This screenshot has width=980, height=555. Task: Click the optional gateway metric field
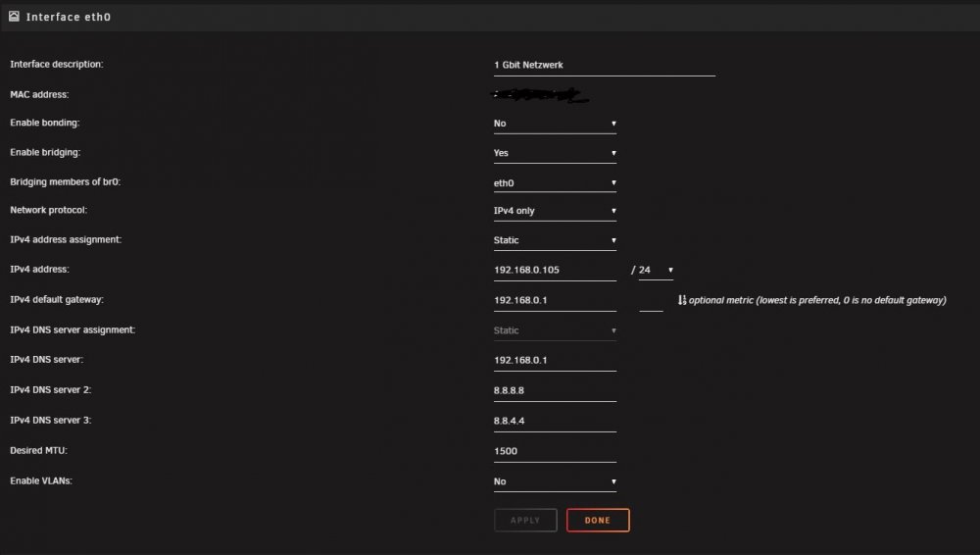(652, 301)
